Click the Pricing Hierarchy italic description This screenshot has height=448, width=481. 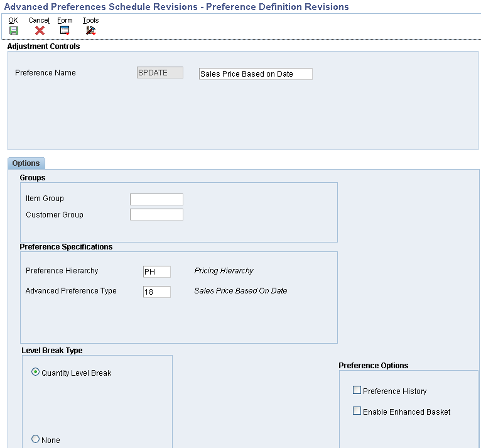[224, 271]
